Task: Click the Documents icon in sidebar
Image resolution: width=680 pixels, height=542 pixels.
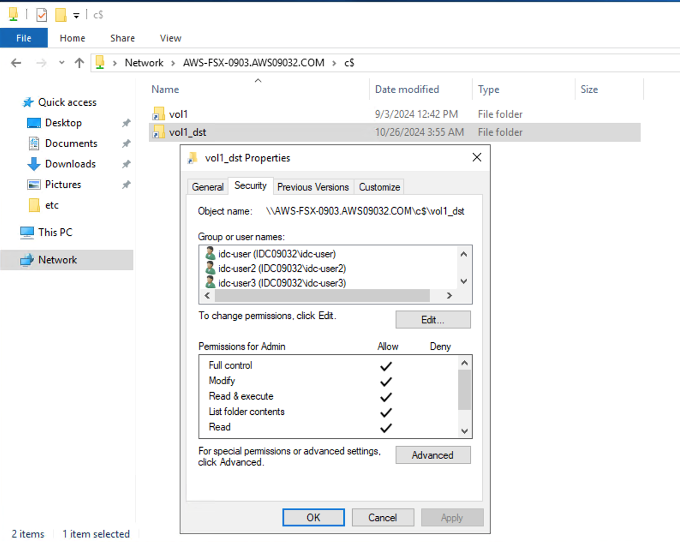Action: click(x=34, y=143)
